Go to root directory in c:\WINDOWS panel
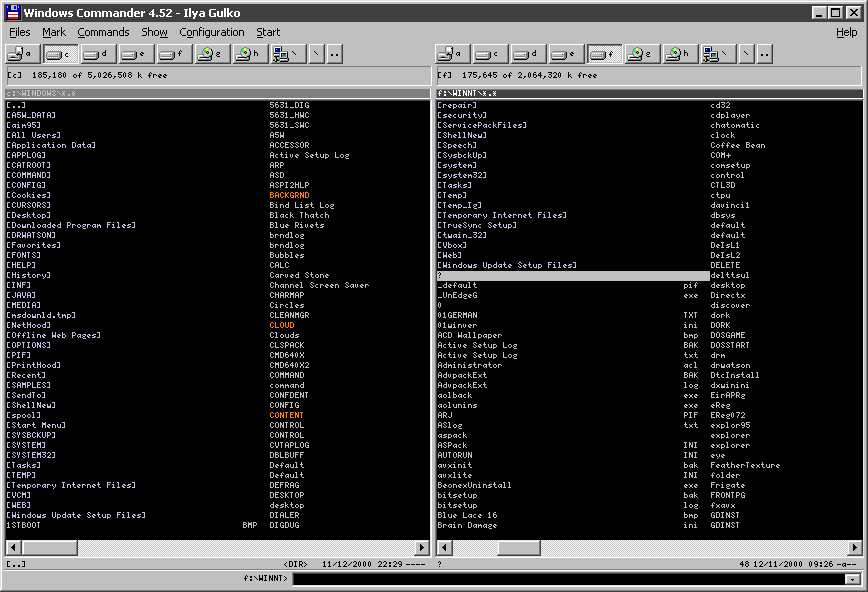This screenshot has height=592, width=868. (x=316, y=54)
